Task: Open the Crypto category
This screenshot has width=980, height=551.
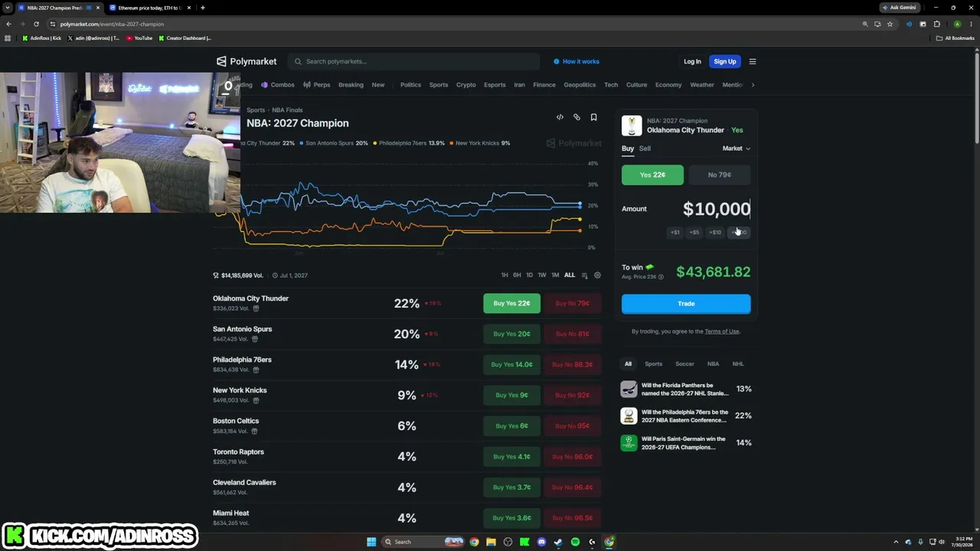Action: tap(466, 85)
